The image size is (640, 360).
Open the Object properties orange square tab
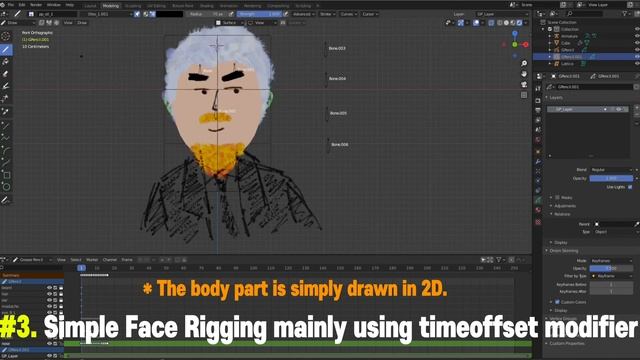[538, 151]
